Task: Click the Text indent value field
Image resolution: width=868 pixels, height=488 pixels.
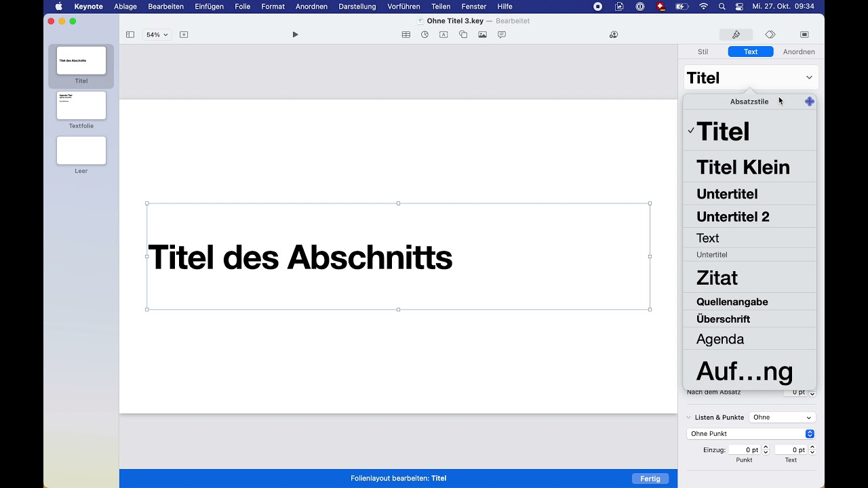Action: click(x=791, y=450)
